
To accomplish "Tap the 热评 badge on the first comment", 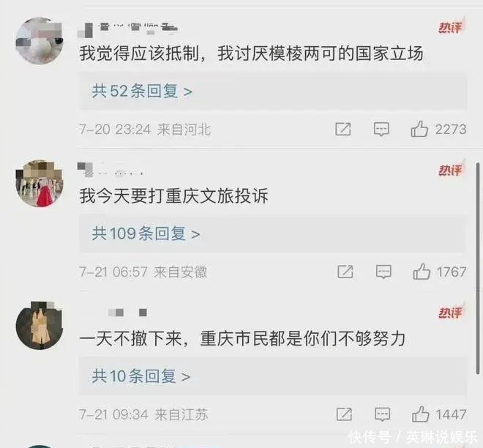I will (x=451, y=28).
